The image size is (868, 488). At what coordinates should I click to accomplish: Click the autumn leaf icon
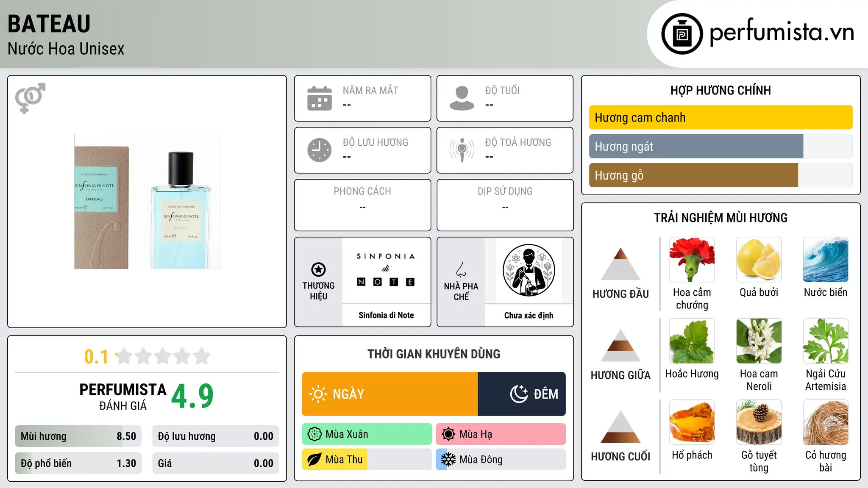pyautogui.click(x=314, y=460)
